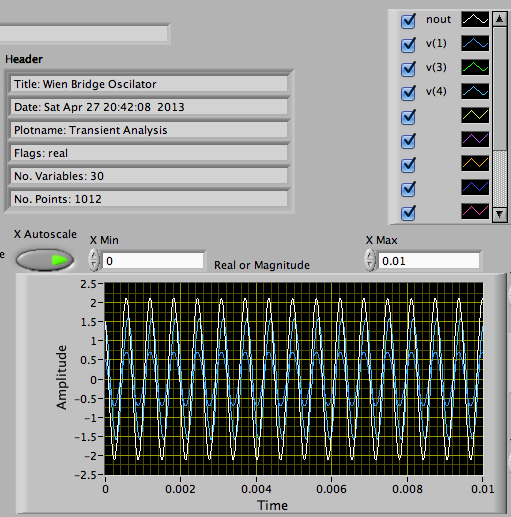Click the v(4) legend label
Viewport: 511px width, 517px height.
pyautogui.click(x=436, y=92)
